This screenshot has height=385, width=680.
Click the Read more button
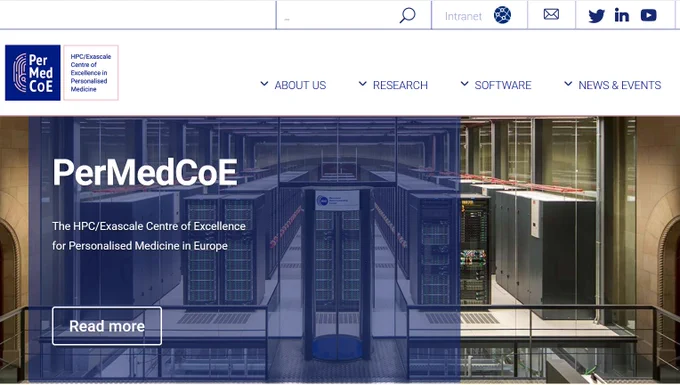pyautogui.click(x=107, y=326)
